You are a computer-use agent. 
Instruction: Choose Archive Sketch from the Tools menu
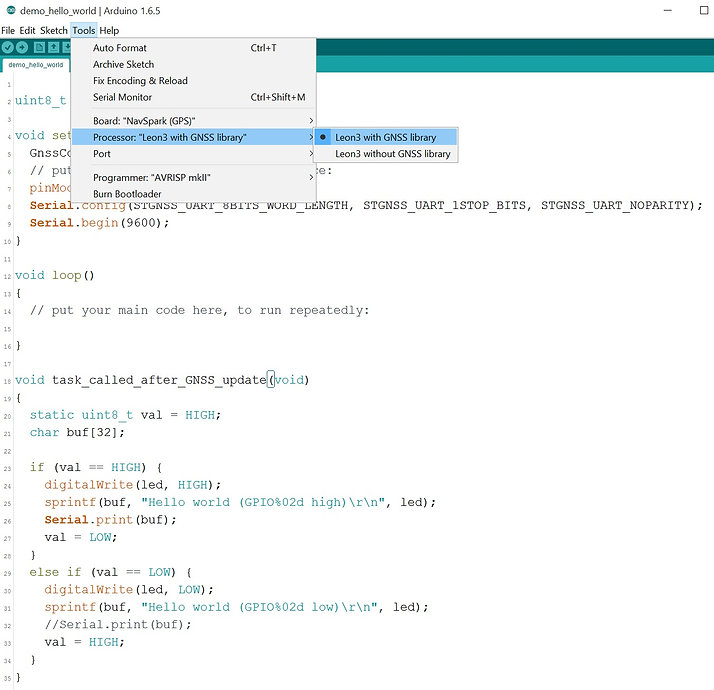coord(194,64)
